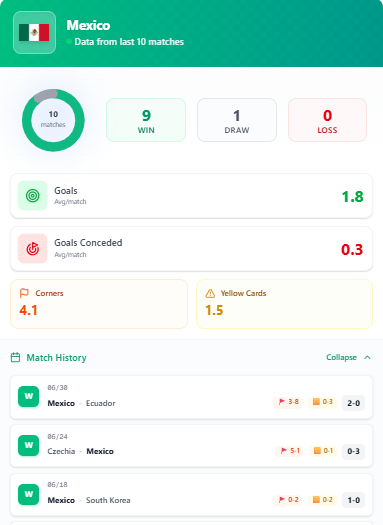383x525 pixels.
Task: Click the 06/24 match date
Action: tap(57, 437)
